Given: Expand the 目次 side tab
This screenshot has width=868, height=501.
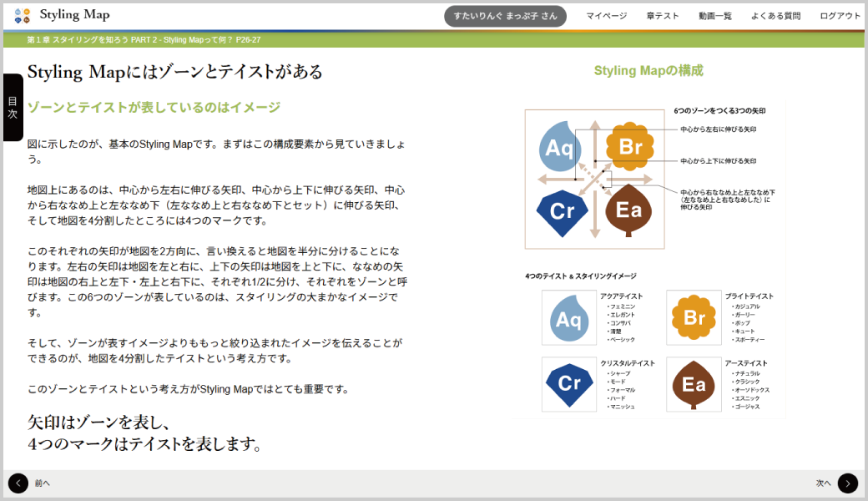Looking at the screenshot, I should click(13, 107).
